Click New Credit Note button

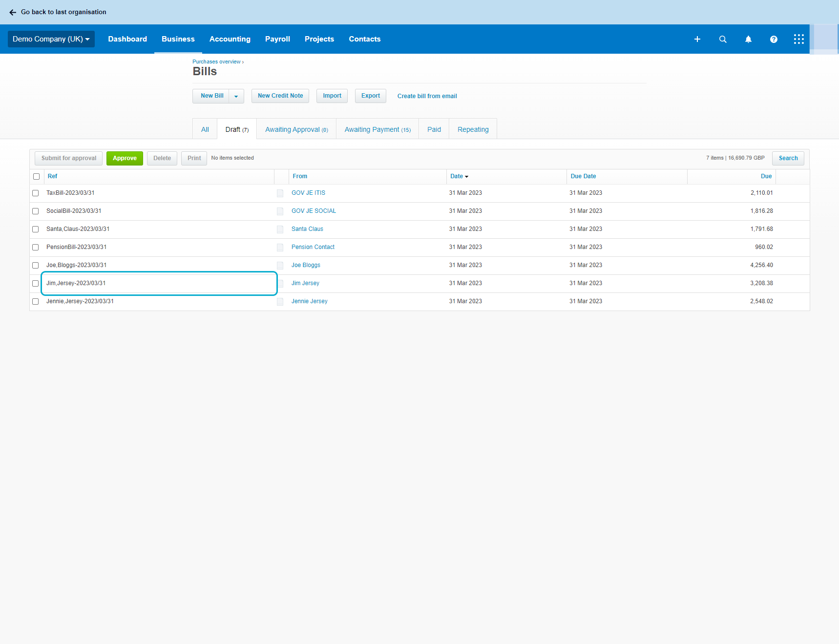280,96
